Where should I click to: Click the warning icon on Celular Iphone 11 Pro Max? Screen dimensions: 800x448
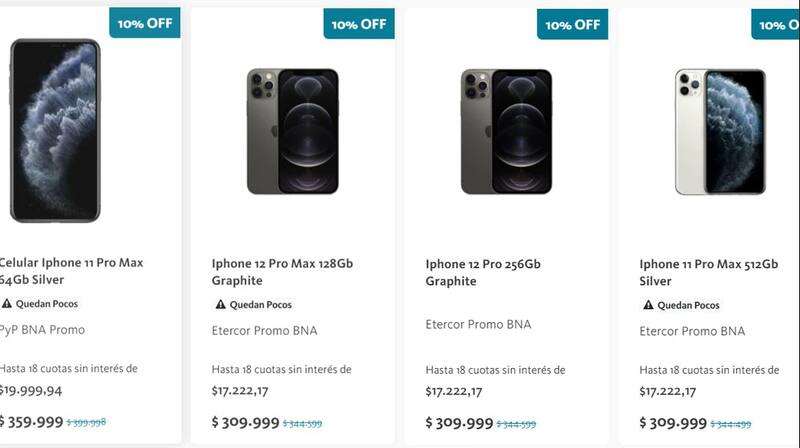pos(7,304)
